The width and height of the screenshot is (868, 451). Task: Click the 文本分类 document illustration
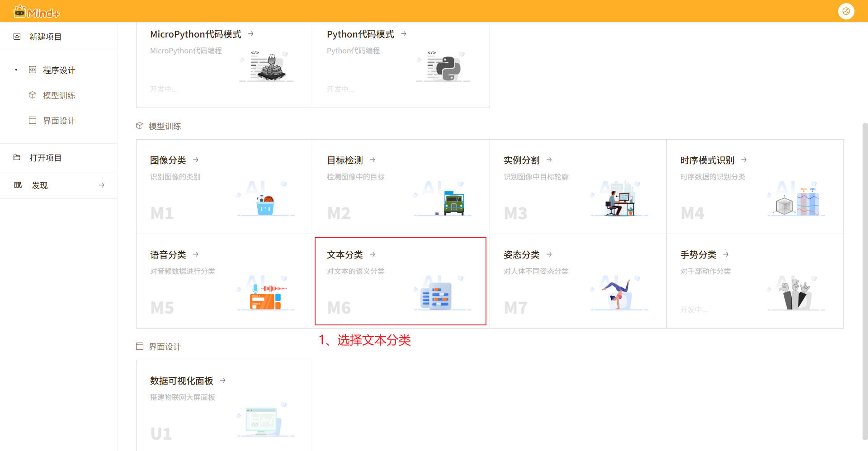pyautogui.click(x=443, y=293)
